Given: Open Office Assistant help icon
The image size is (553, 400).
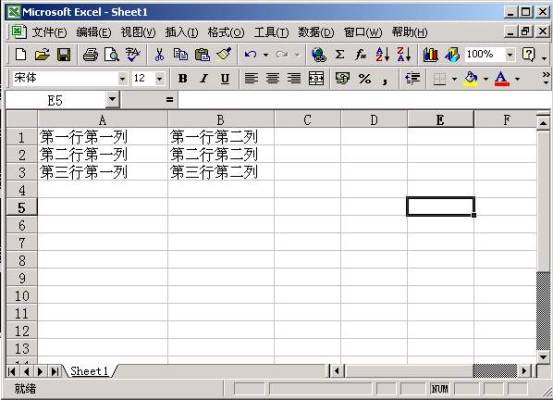Looking at the screenshot, I should 528,55.
